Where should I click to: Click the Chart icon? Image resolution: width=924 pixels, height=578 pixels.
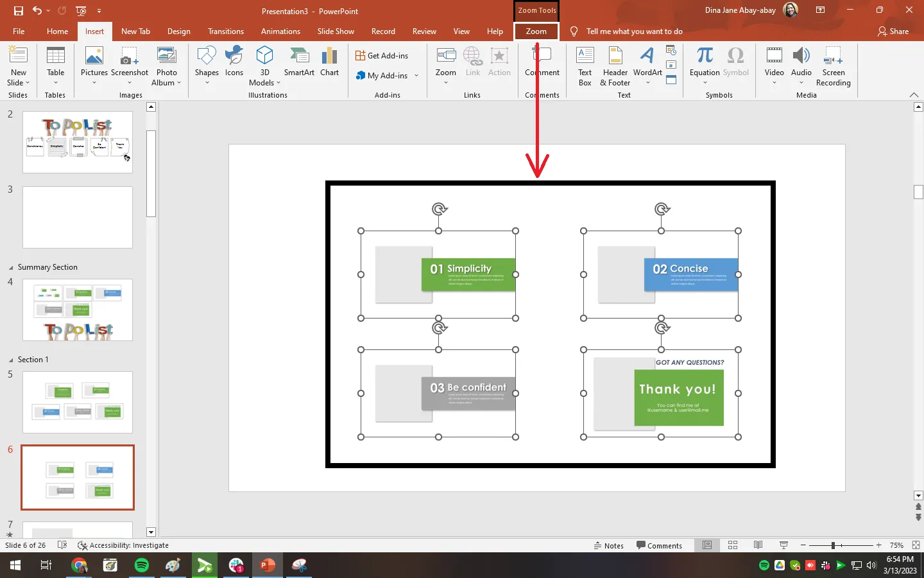329,62
